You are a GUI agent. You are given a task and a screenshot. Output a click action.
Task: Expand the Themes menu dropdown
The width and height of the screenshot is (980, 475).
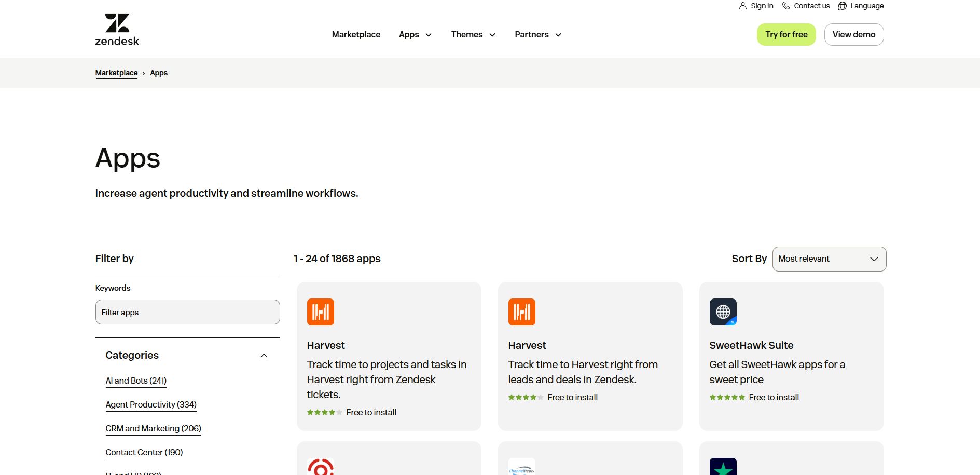click(473, 34)
